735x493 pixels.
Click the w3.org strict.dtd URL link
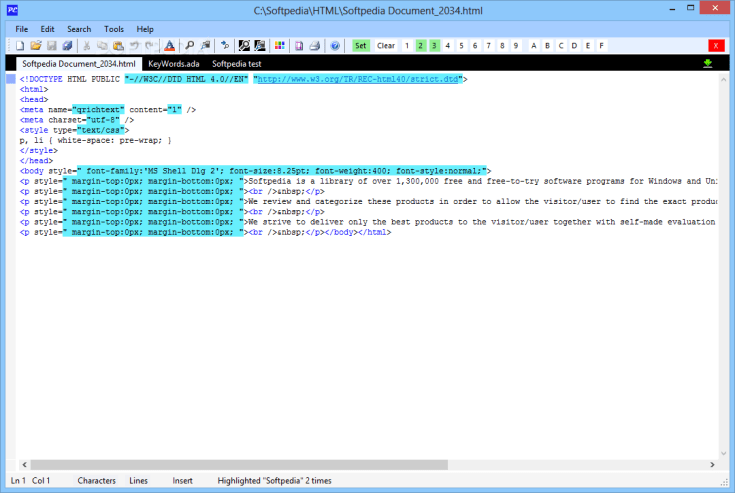point(358,79)
